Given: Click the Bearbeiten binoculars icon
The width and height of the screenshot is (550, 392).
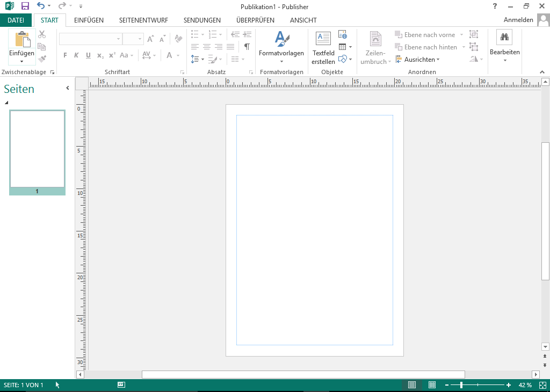Looking at the screenshot, I should point(504,37).
